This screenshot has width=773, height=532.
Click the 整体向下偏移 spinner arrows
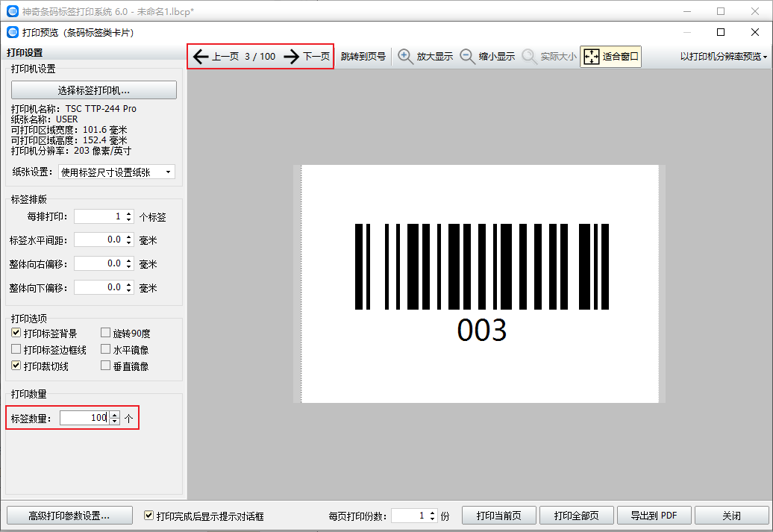coord(128,287)
